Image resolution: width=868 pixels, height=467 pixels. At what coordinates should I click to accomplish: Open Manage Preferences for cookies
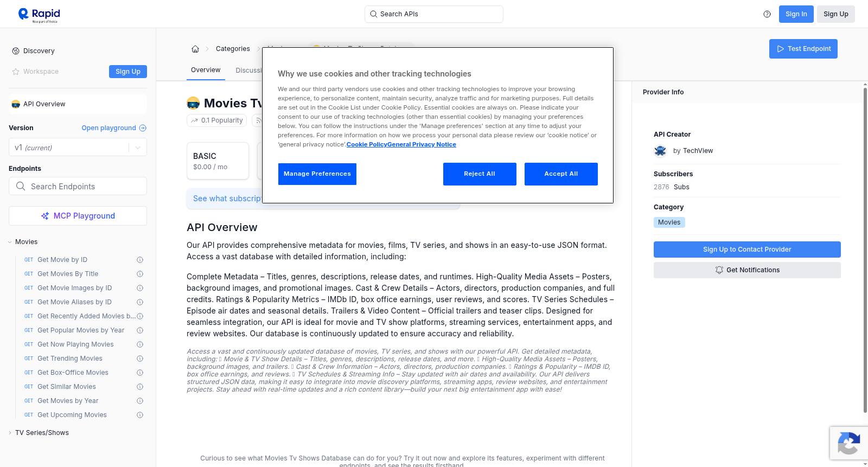317,174
